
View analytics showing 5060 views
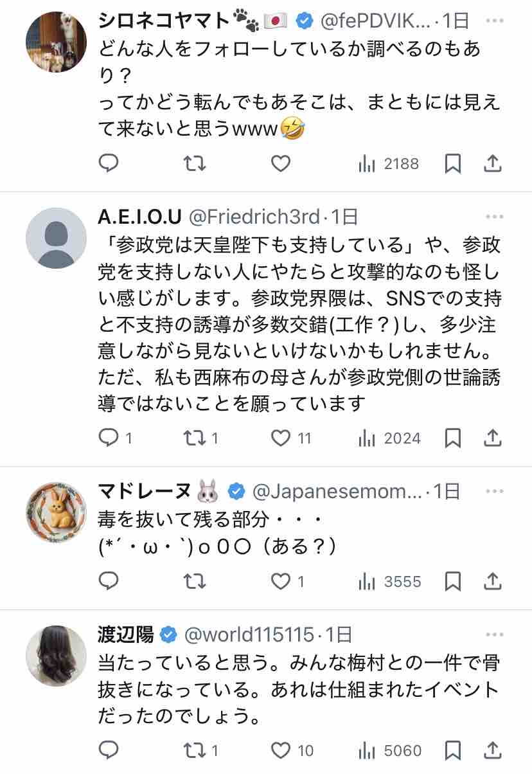(390, 750)
